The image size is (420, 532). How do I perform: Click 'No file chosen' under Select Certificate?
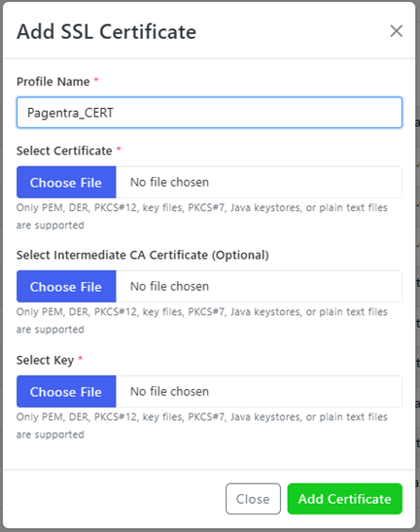pyautogui.click(x=169, y=182)
